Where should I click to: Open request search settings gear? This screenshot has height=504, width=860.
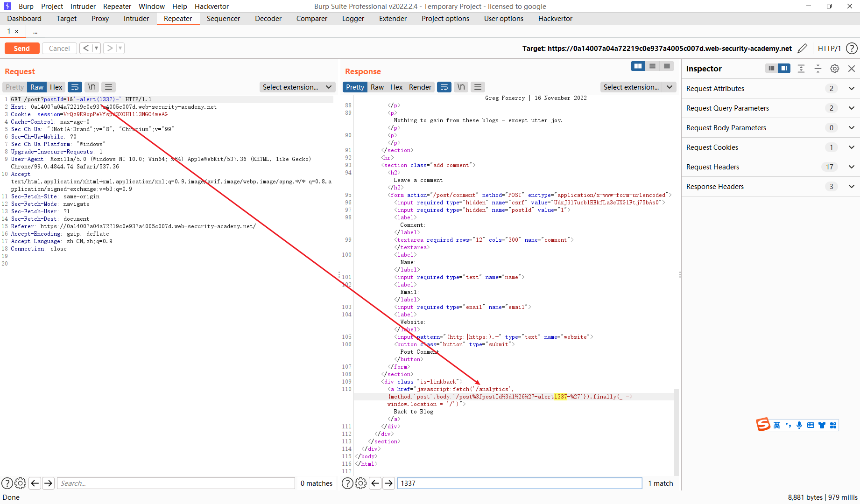tap(21, 483)
